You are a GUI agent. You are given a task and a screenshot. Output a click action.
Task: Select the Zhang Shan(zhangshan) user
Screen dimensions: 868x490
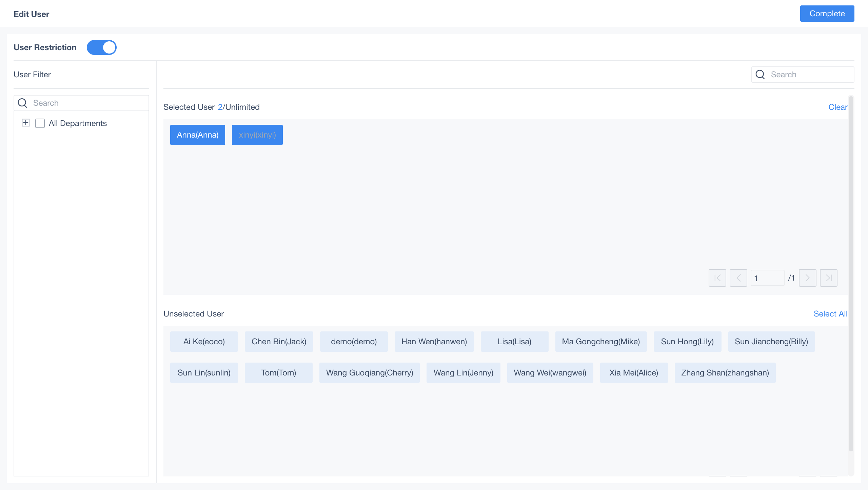coord(725,373)
